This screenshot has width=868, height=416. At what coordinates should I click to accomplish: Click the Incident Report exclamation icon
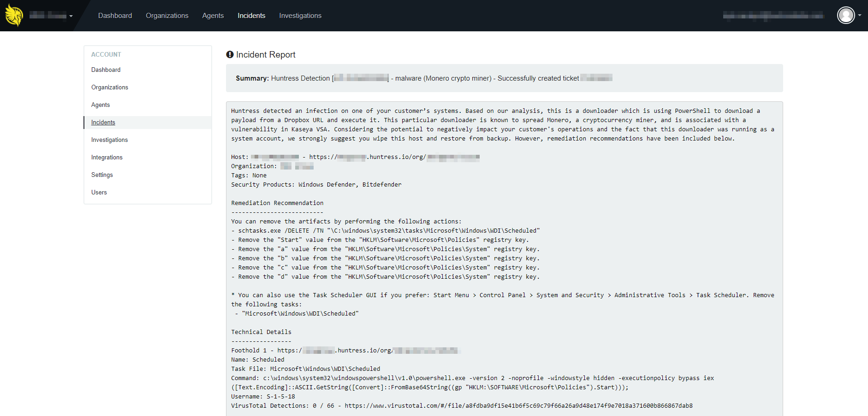(x=230, y=54)
